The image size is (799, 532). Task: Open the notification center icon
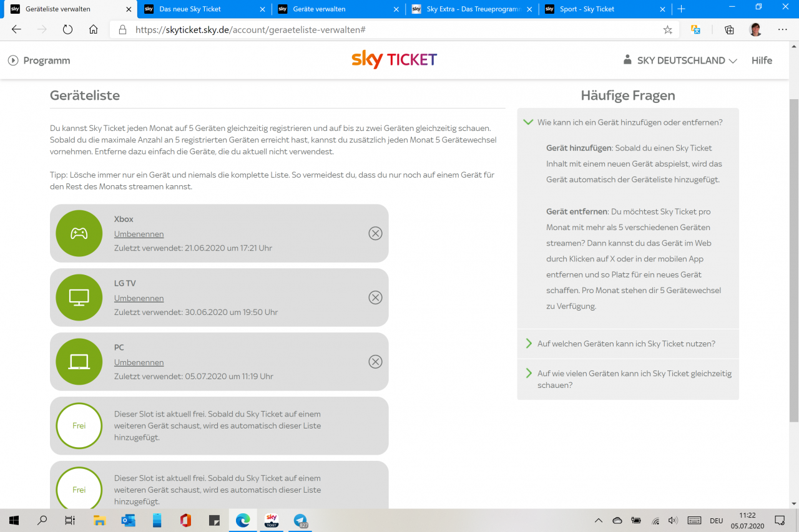pyautogui.click(x=780, y=520)
